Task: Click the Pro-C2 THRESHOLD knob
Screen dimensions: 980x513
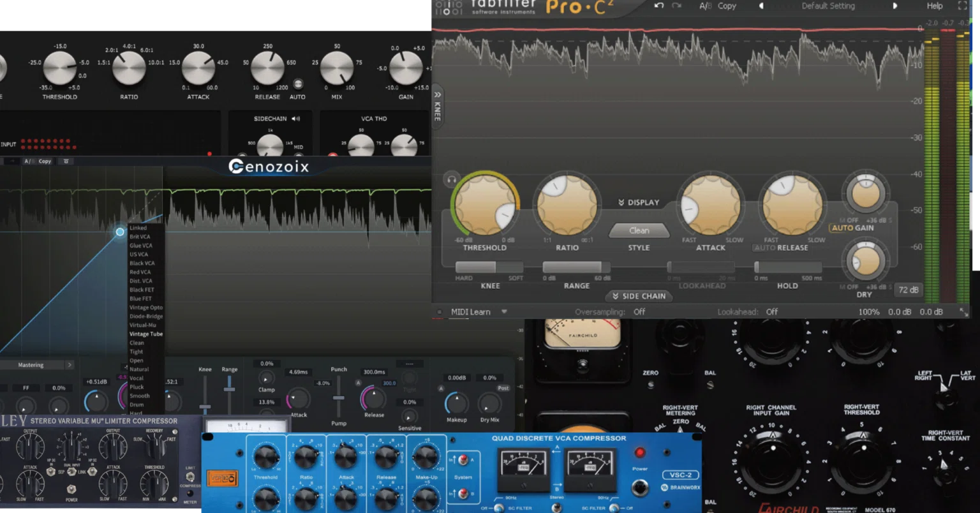Action: (x=485, y=204)
